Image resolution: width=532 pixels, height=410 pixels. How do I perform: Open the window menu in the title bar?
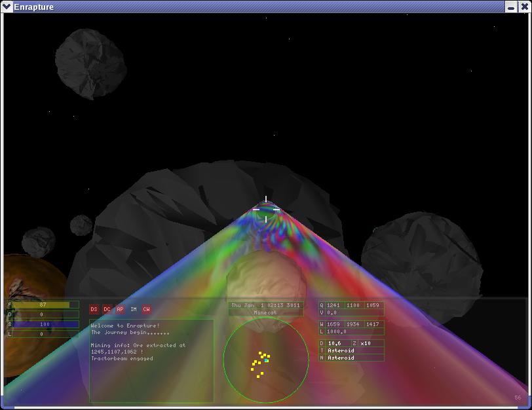(x=7, y=7)
